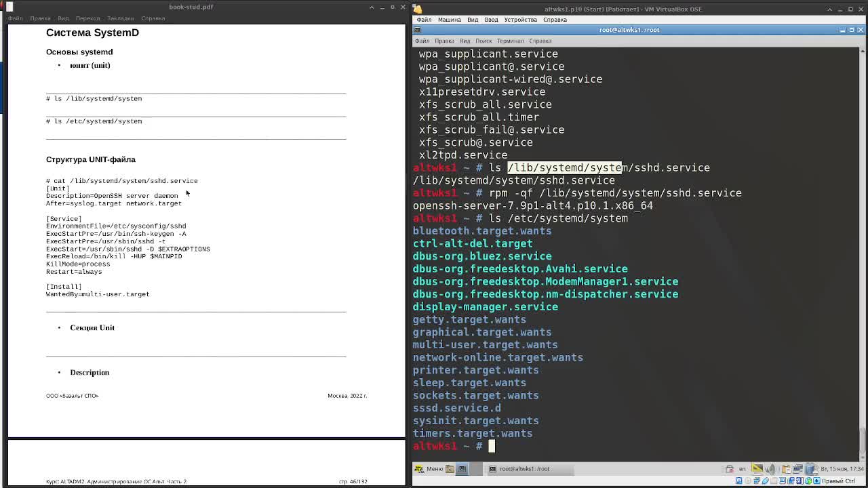Image resolution: width=868 pixels, height=488 pixels.
Task: Click 'timers.target.wants' in terminal listing
Action: click(x=473, y=434)
